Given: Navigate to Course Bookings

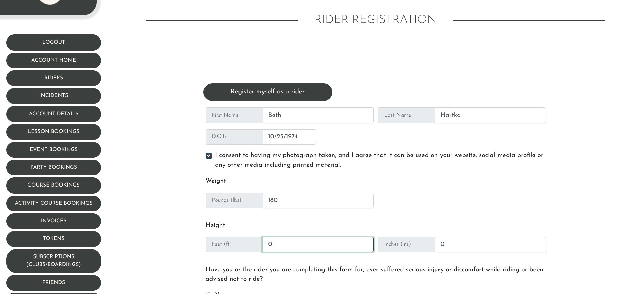Looking at the screenshot, I should pyautogui.click(x=54, y=185).
